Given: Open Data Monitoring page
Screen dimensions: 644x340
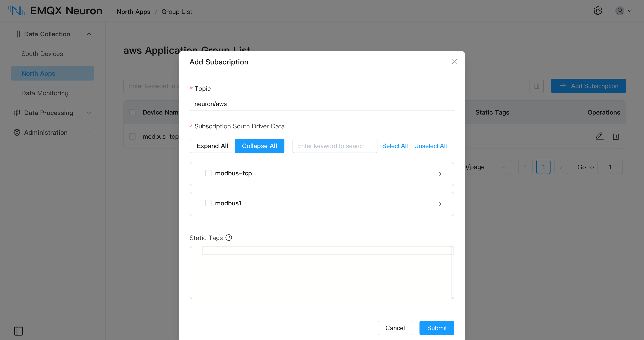Looking at the screenshot, I should (45, 93).
